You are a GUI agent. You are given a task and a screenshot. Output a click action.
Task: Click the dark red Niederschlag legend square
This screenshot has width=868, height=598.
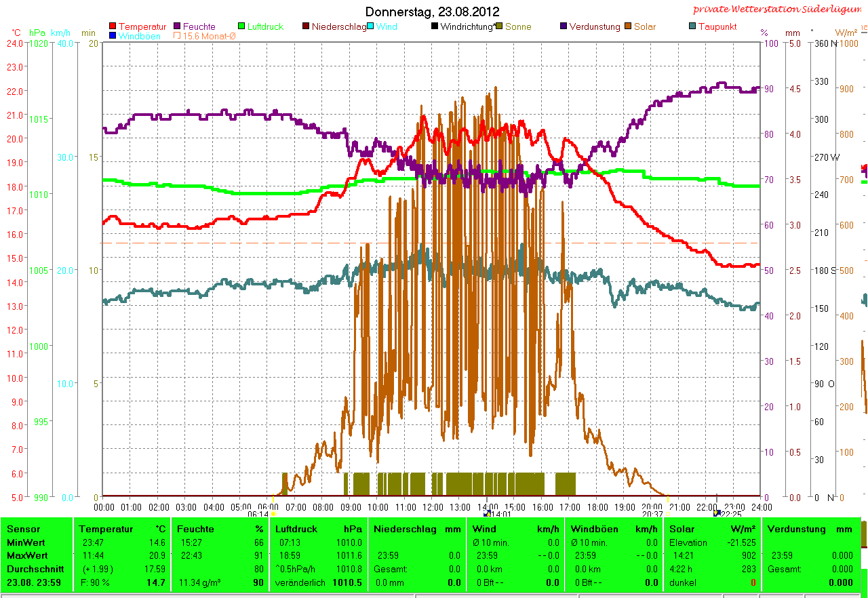pos(306,26)
